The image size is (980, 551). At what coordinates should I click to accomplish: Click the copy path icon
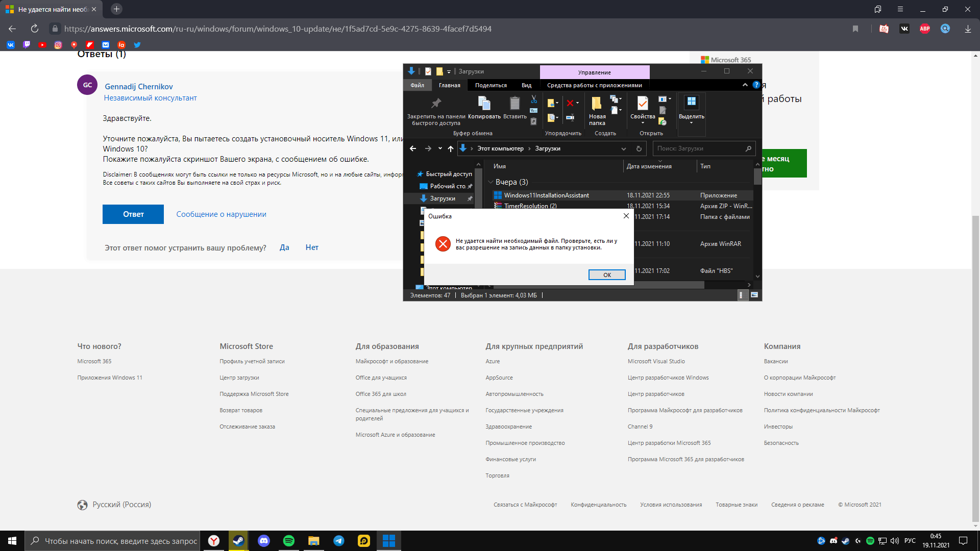[x=533, y=110]
